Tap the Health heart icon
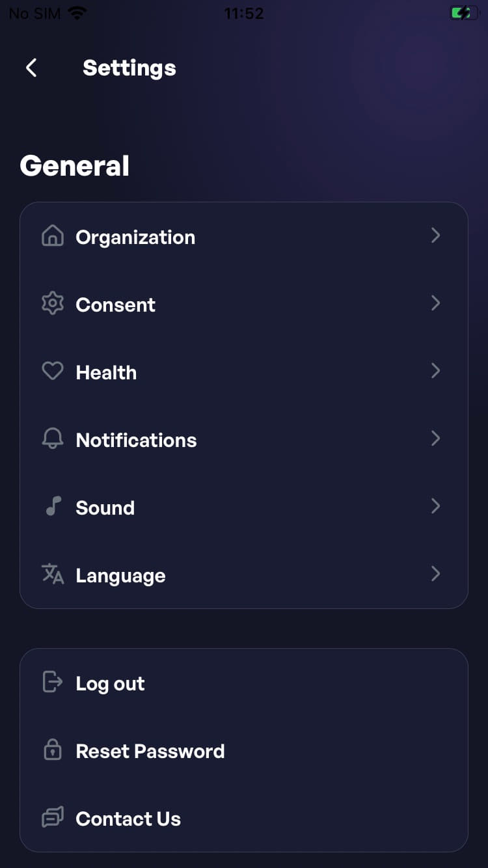Screen dimensions: 488x868 tap(53, 372)
